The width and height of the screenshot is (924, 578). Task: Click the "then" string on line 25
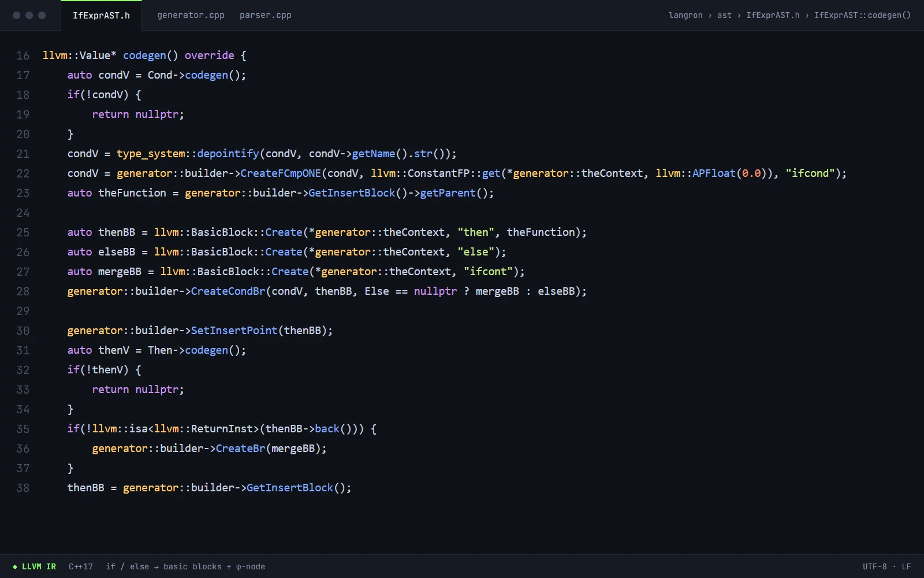pyautogui.click(x=476, y=232)
